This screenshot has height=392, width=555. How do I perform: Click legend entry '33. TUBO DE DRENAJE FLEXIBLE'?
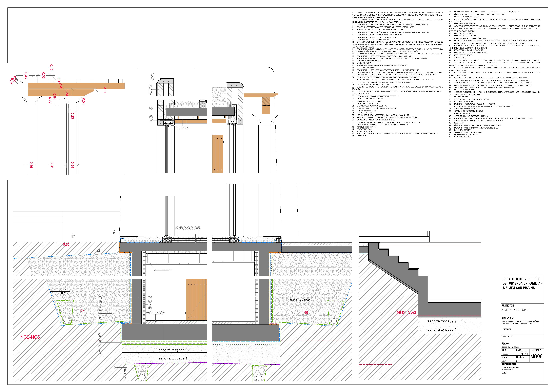[x=364, y=111]
